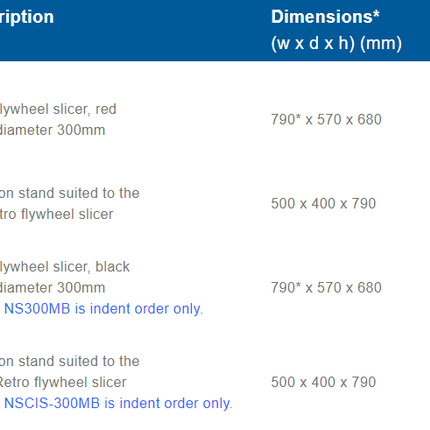
Task: Click 'diameter 300mm' text in black slicer row
Action: coord(52,288)
